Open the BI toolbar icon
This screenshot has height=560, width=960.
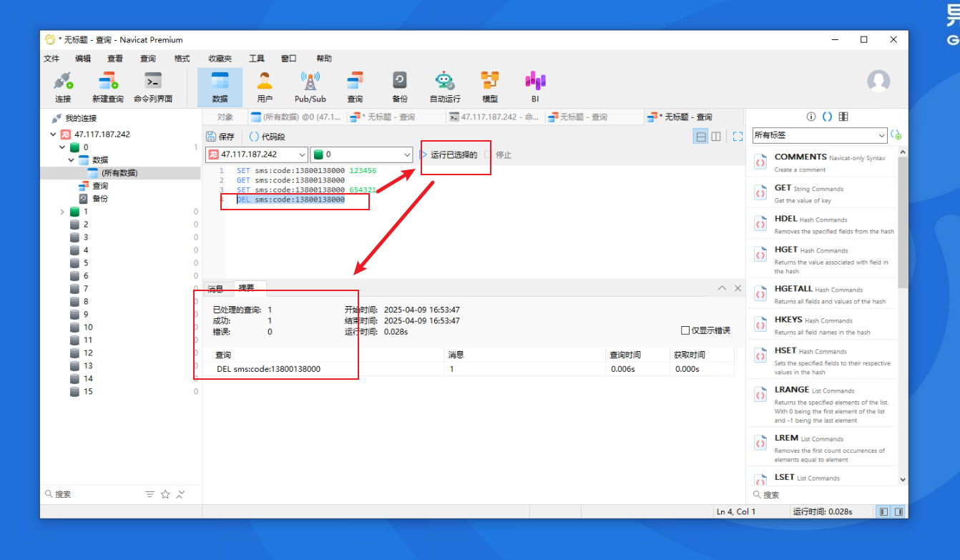535,87
